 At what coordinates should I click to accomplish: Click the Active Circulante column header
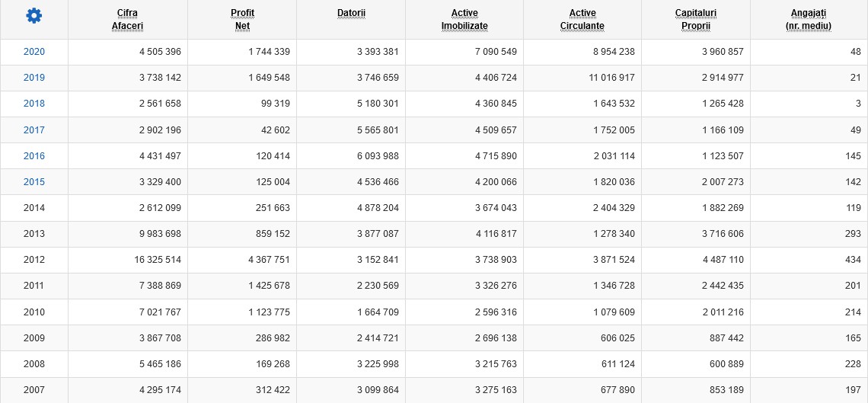tap(582, 19)
